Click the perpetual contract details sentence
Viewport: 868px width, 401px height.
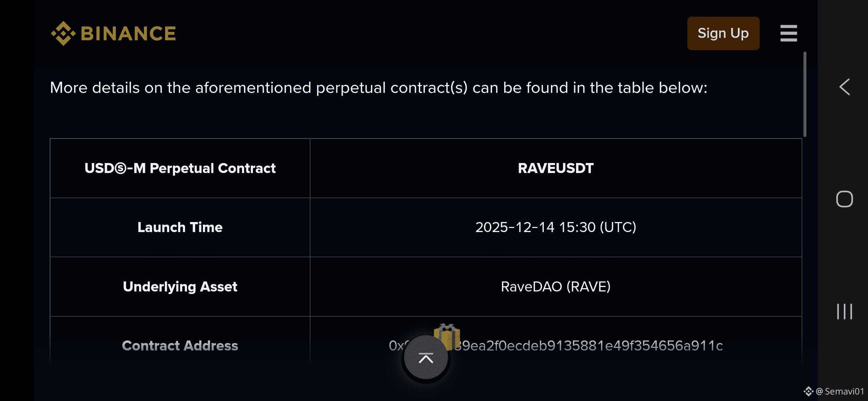click(x=379, y=88)
